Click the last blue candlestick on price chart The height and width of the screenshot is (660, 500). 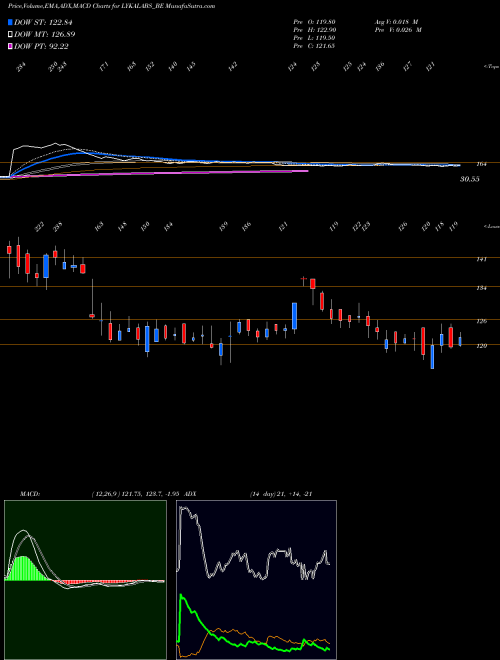click(460, 341)
